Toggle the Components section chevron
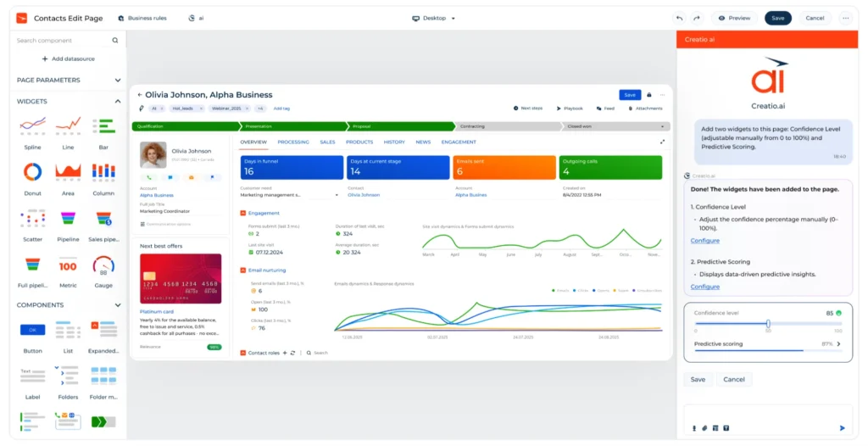Screen dimensions: 868x446 click(x=117, y=305)
